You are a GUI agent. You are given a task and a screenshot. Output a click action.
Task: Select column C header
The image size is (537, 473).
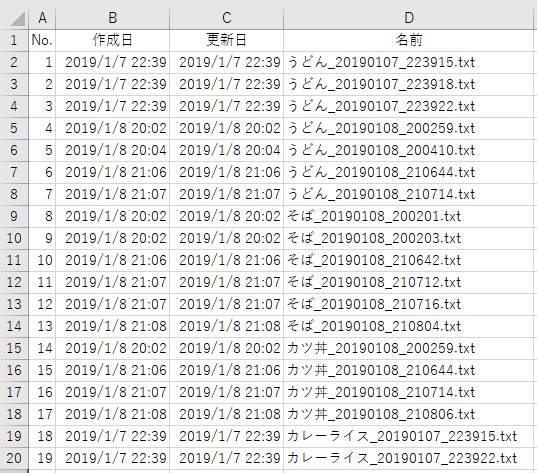tap(226, 18)
